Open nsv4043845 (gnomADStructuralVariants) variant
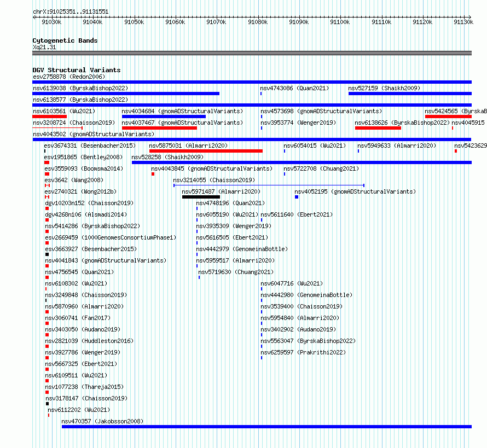Viewport: 487px width, 448px height. coord(212,168)
